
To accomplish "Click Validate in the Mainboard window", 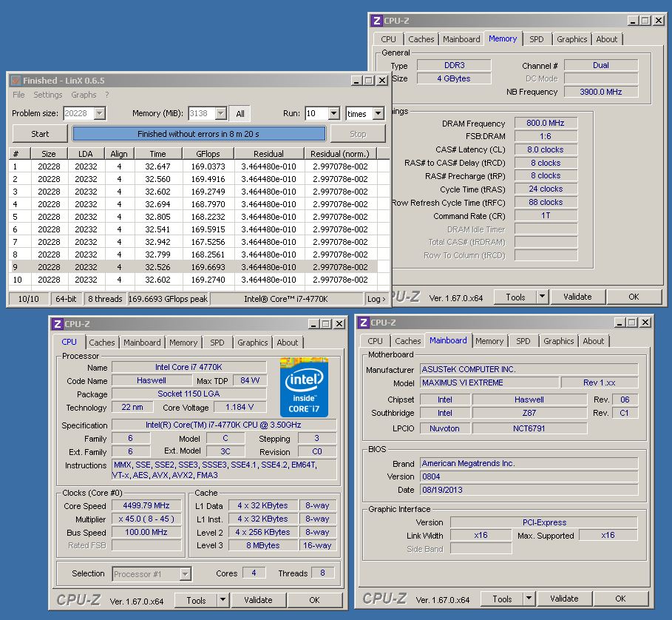I will click(x=564, y=599).
